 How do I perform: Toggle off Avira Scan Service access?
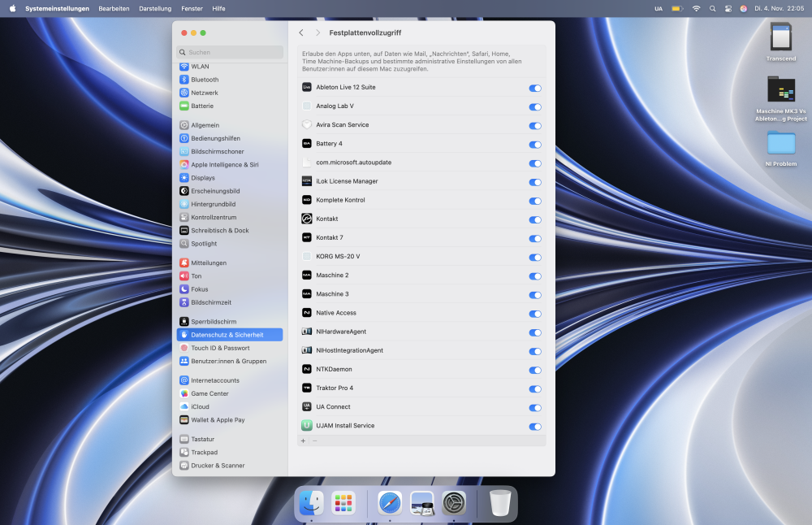pyautogui.click(x=535, y=126)
